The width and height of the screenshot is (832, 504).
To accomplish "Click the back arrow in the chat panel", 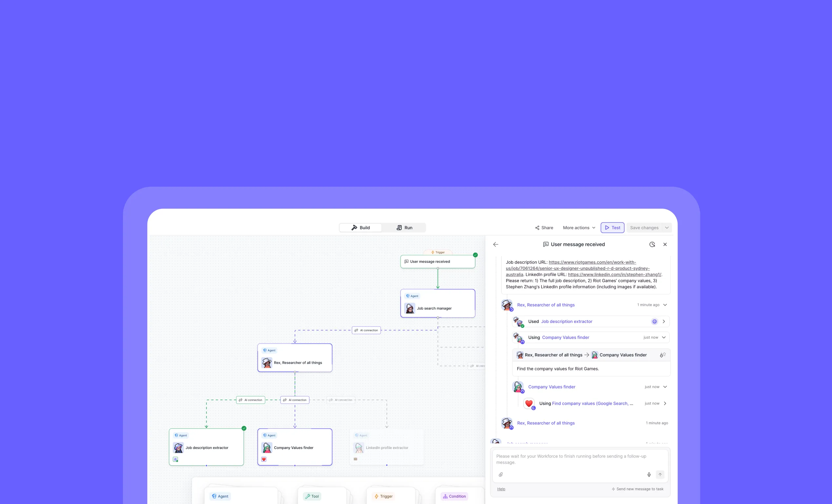I will 495,244.
